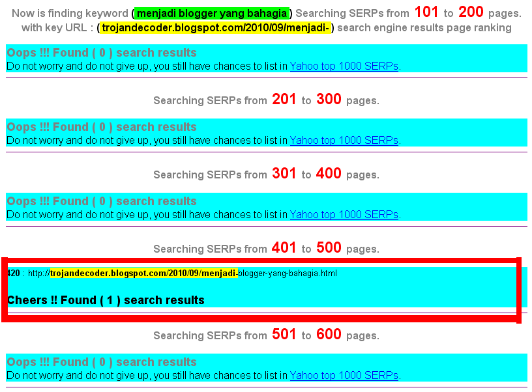The height and width of the screenshot is (392, 532).
Task: Click 'Oops !!! Found ( 0 )' under 501 to 600
Action: pos(60,362)
